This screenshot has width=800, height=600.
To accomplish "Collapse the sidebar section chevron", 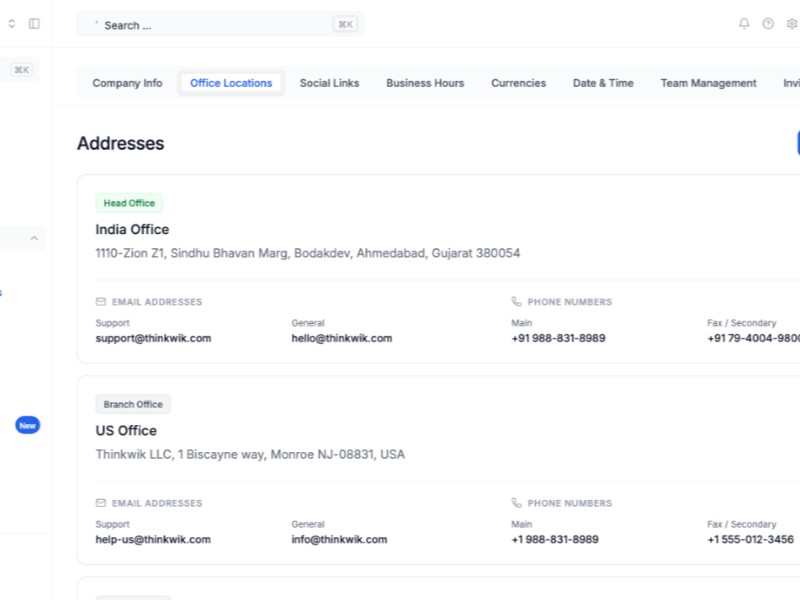I will coord(34,238).
